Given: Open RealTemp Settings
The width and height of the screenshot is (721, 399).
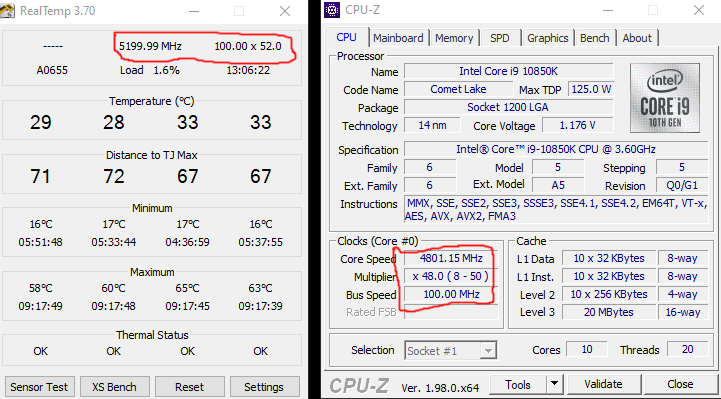Looking at the screenshot, I should (264, 387).
